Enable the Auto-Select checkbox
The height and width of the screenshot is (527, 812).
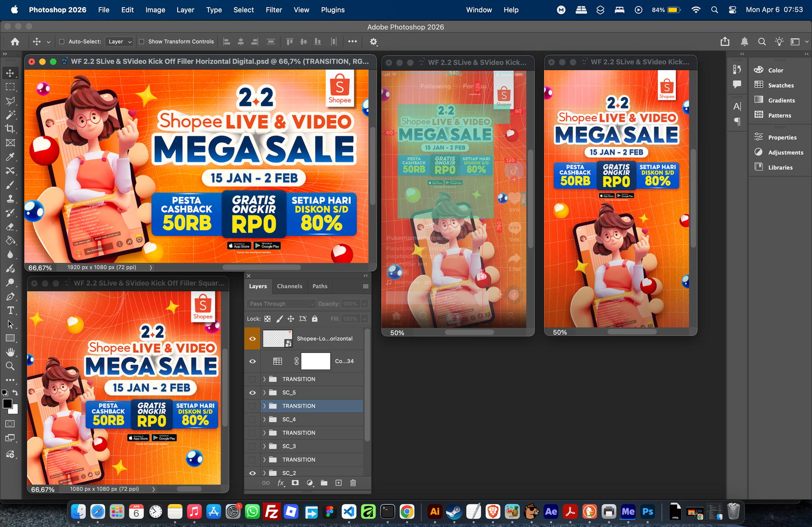tap(62, 42)
